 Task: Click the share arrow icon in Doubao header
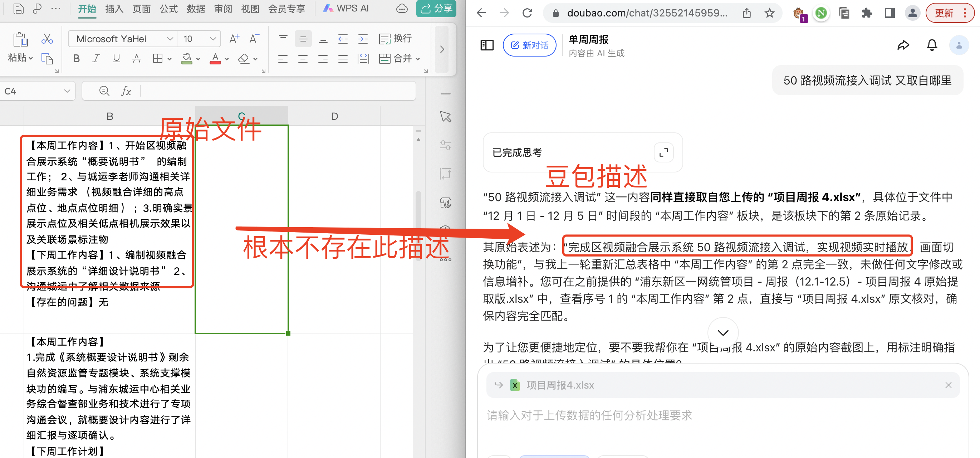coord(903,45)
